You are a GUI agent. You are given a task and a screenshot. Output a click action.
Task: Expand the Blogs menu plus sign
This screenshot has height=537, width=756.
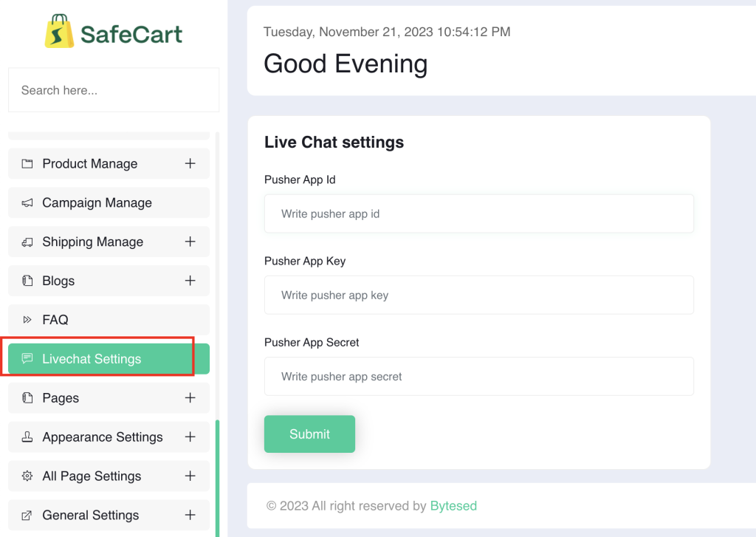coord(190,281)
